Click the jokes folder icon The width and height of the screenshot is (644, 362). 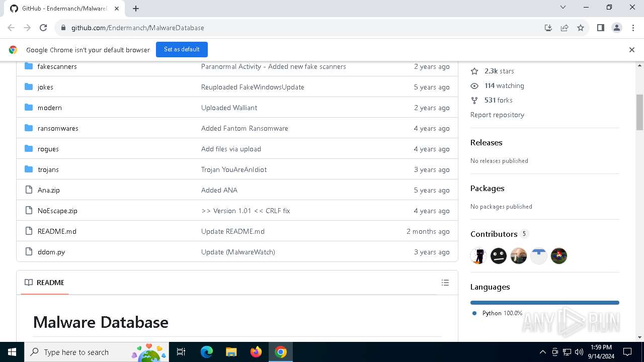pos(29,87)
